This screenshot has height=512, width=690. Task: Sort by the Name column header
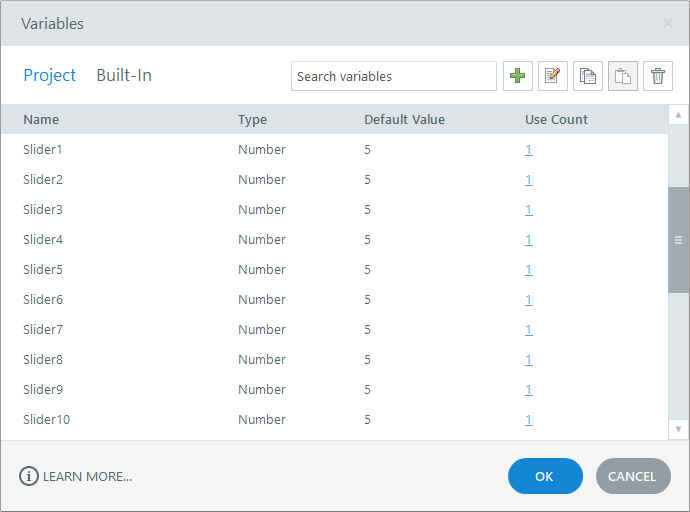pos(41,120)
